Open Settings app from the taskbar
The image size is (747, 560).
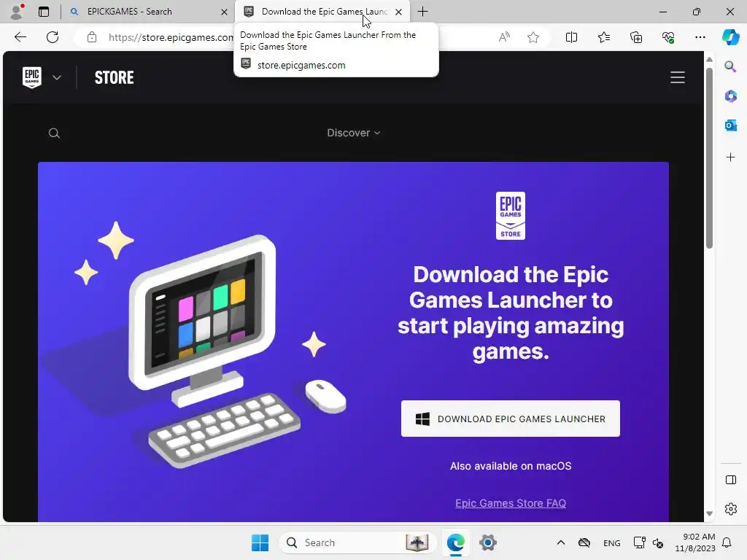(488, 542)
